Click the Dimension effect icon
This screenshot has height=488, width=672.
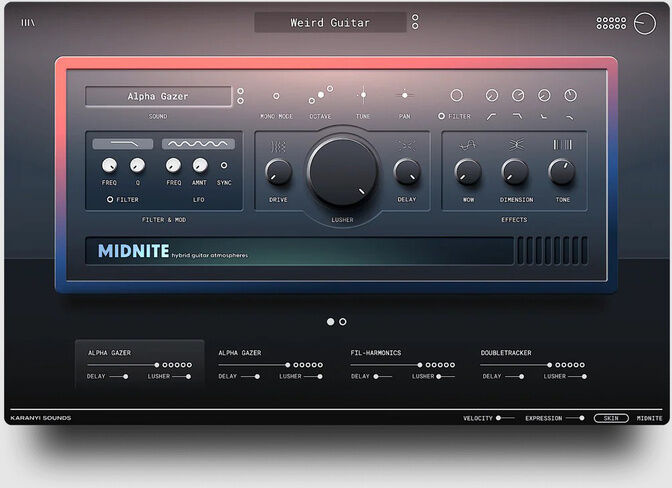point(516,145)
